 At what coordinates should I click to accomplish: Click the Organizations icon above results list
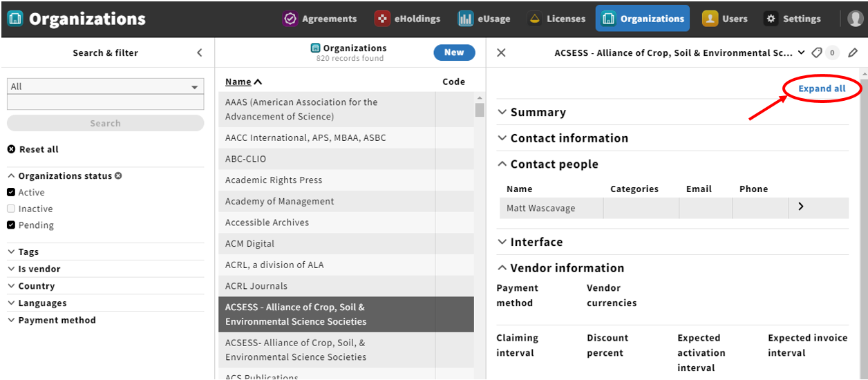click(316, 48)
